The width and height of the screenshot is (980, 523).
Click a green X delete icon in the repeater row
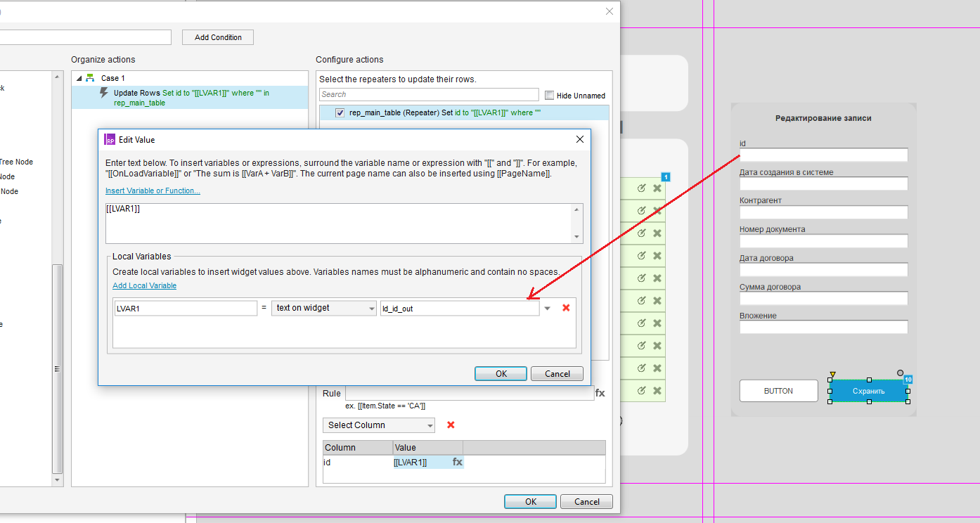pos(657,188)
